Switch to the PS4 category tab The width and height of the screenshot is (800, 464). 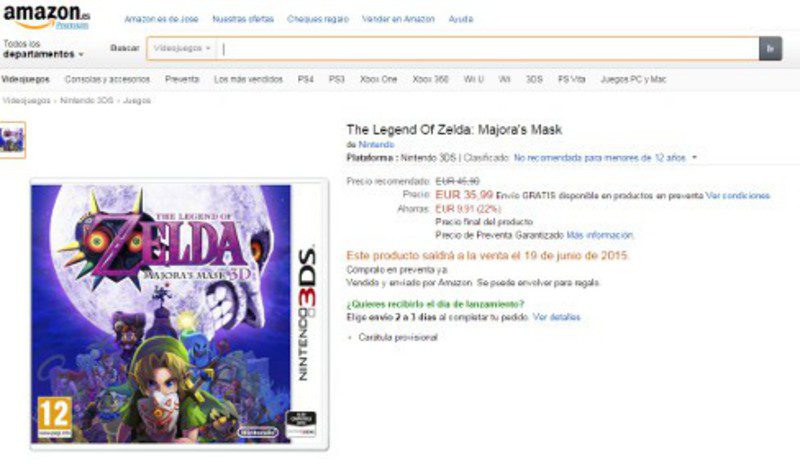coord(306,79)
